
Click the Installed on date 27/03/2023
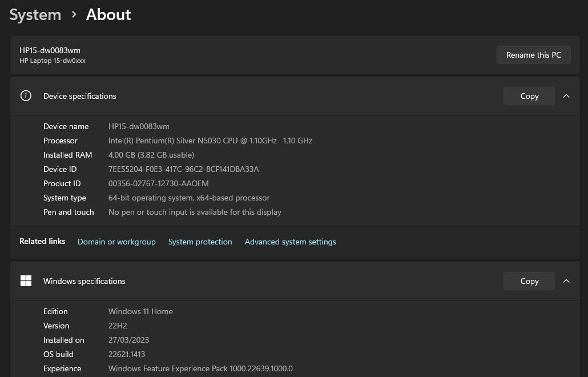point(128,340)
